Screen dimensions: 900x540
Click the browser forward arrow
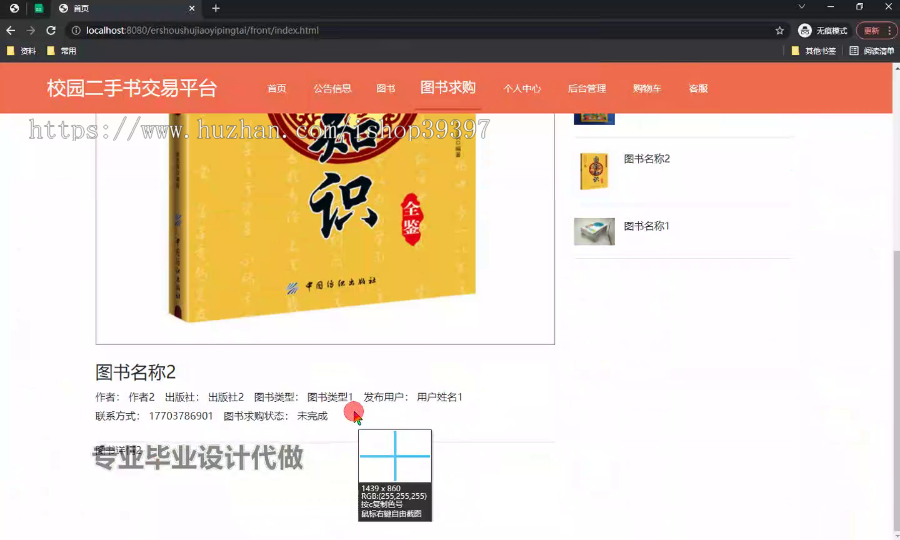(30, 30)
